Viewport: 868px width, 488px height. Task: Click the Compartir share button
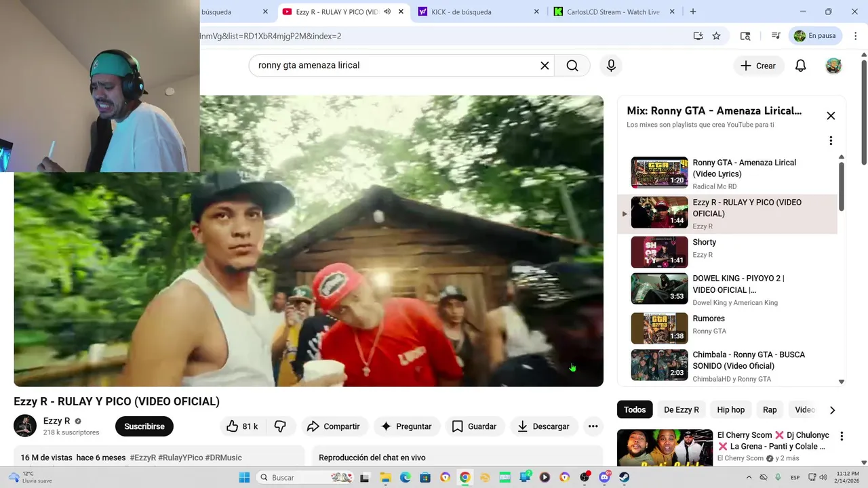click(x=333, y=426)
